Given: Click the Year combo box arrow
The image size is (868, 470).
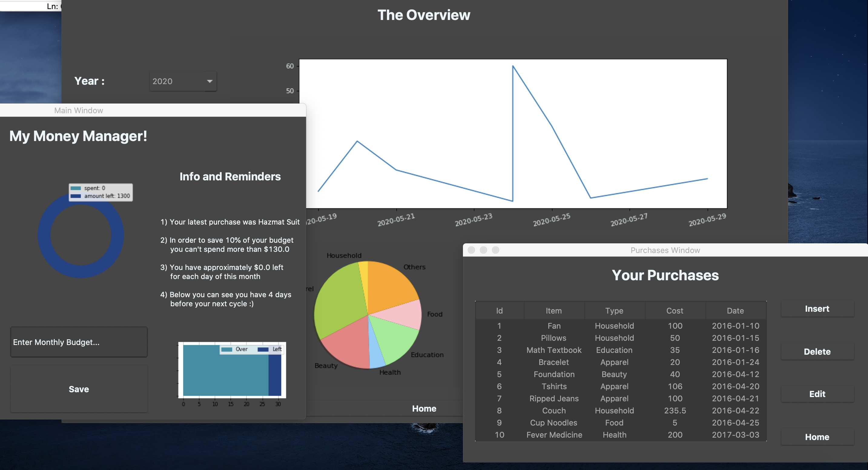Looking at the screenshot, I should coord(210,81).
